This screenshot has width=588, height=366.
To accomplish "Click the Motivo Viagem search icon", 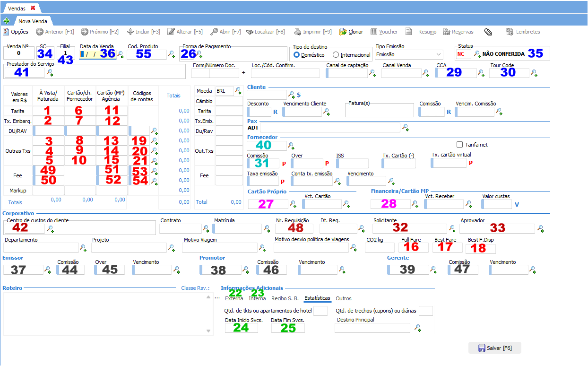I will tap(262, 248).
